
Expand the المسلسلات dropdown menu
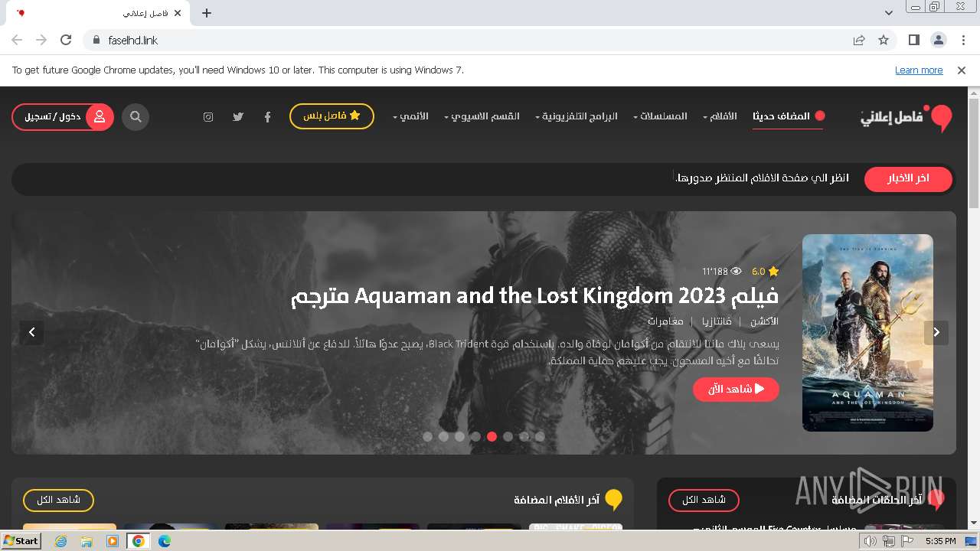(x=660, y=116)
